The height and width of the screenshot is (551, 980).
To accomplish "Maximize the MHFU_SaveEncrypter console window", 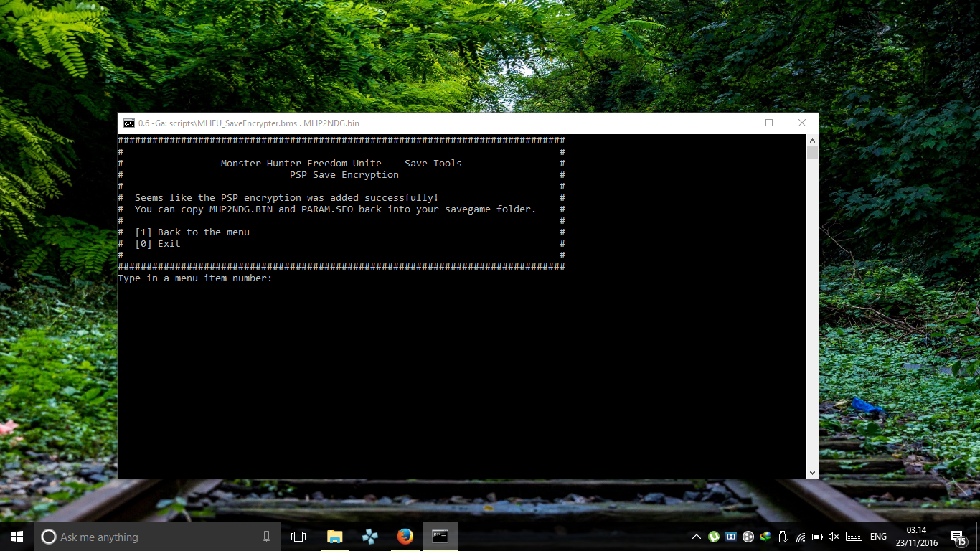I will coord(769,123).
